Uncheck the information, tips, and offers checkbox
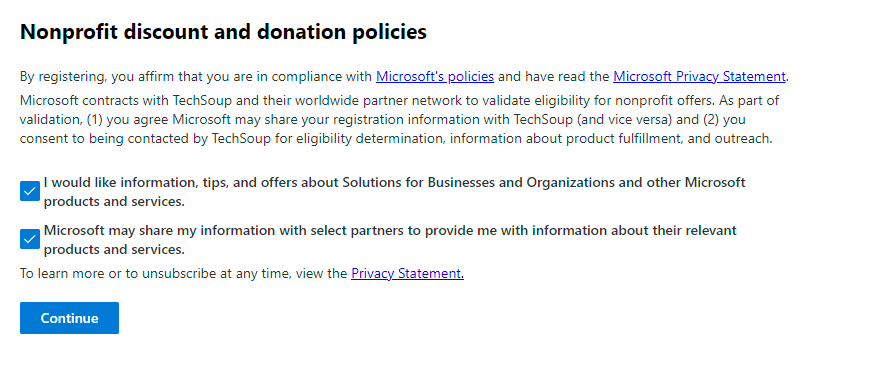 tap(30, 191)
